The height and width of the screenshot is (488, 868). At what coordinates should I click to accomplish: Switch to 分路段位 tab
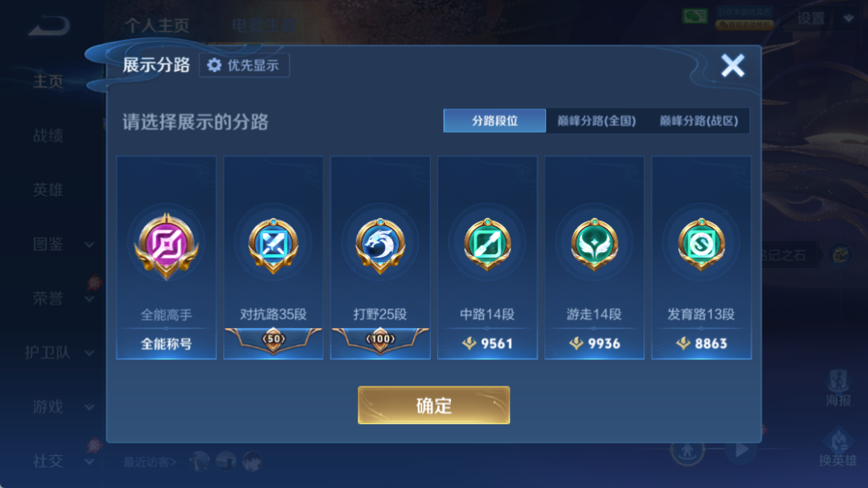point(495,120)
